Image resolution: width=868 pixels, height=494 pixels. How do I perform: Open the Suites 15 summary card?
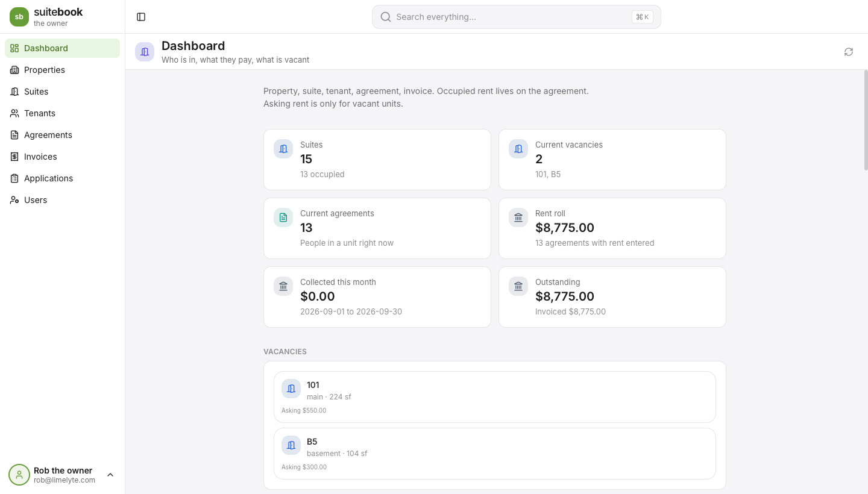coord(377,160)
